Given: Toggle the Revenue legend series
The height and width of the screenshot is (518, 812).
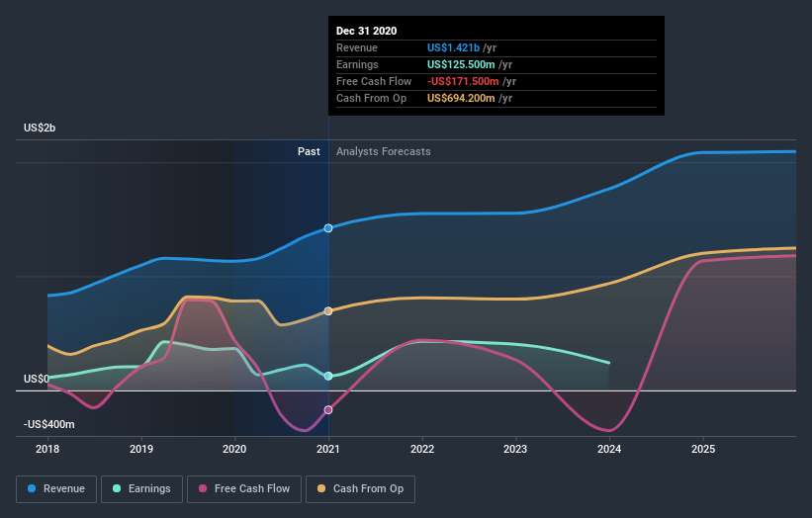Looking at the screenshot, I should [56, 489].
